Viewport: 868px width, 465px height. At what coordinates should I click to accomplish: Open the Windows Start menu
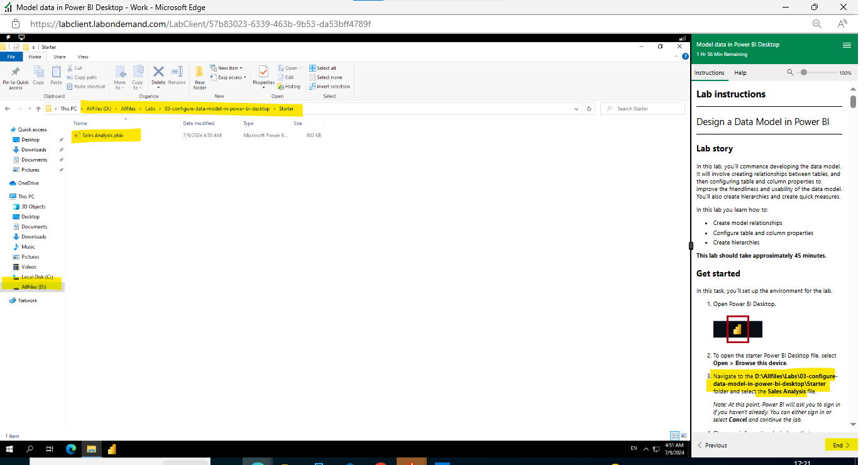point(9,449)
